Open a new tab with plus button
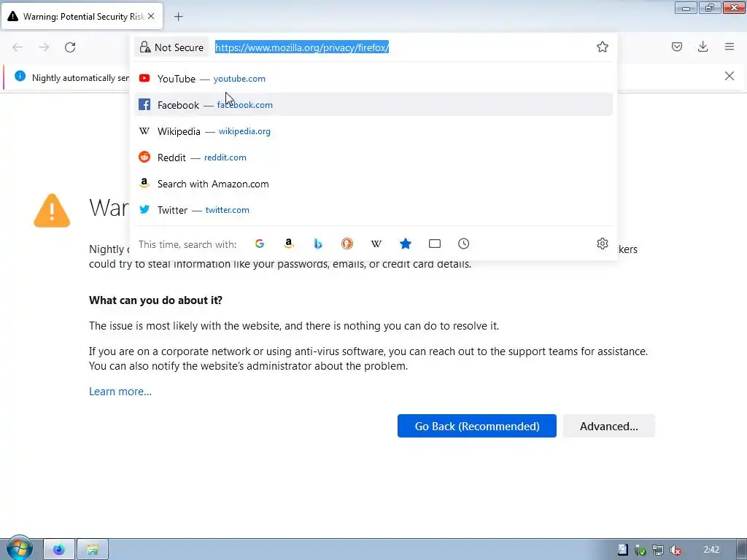747x560 pixels. [179, 17]
